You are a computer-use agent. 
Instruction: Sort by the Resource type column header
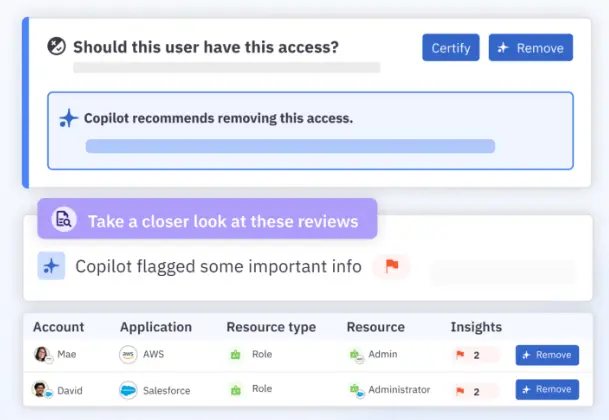[x=270, y=327]
